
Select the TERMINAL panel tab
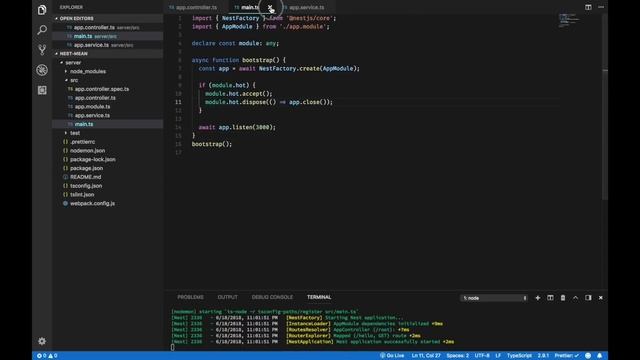[x=319, y=297]
